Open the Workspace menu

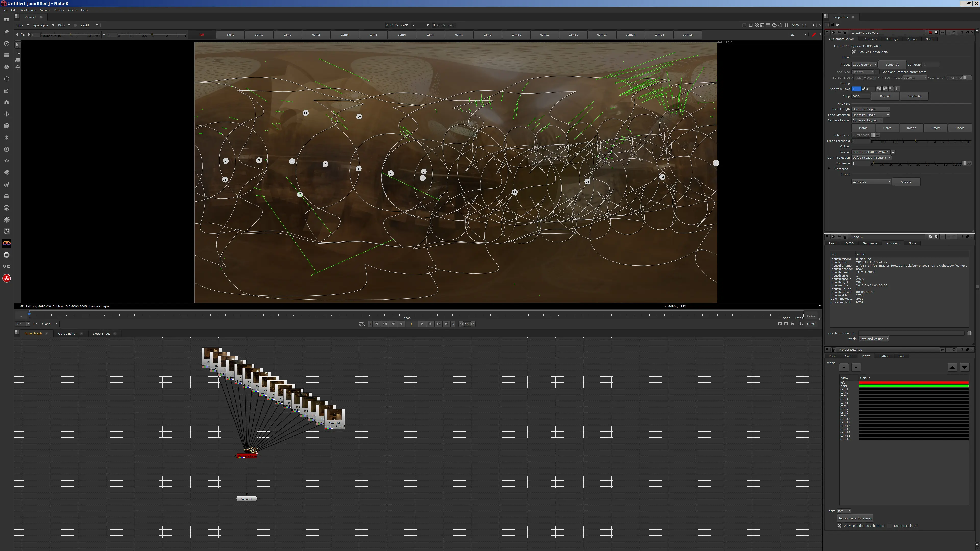[28, 10]
